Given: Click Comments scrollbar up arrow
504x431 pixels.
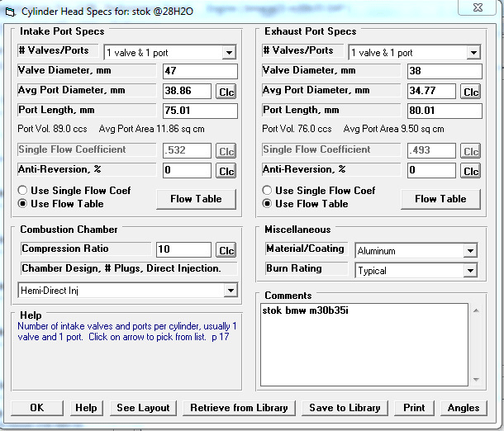Looking at the screenshot, I should 477,310.
